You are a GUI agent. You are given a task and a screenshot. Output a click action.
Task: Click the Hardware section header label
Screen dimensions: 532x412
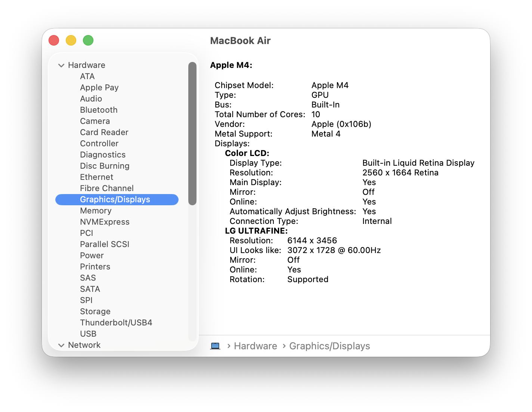[x=86, y=65]
